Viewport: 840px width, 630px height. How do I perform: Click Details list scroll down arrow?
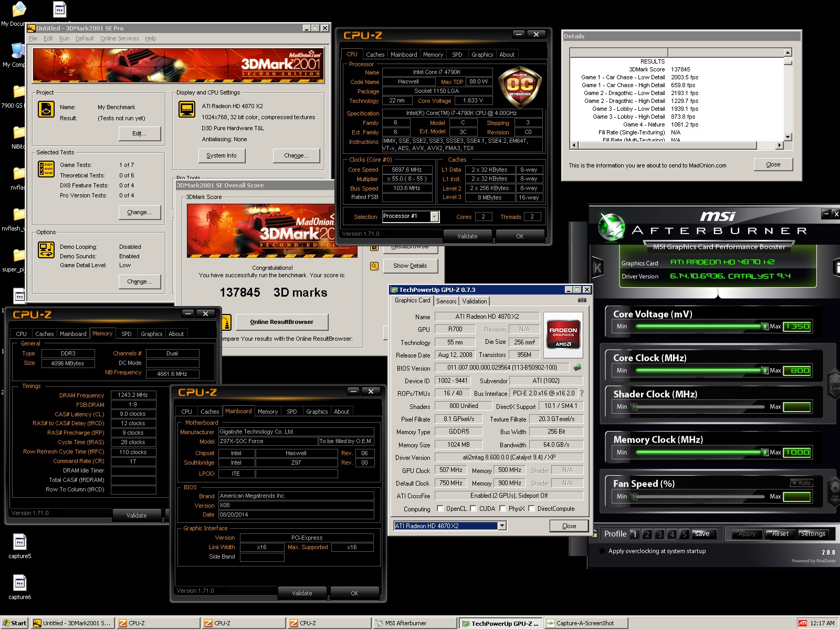coord(787,137)
